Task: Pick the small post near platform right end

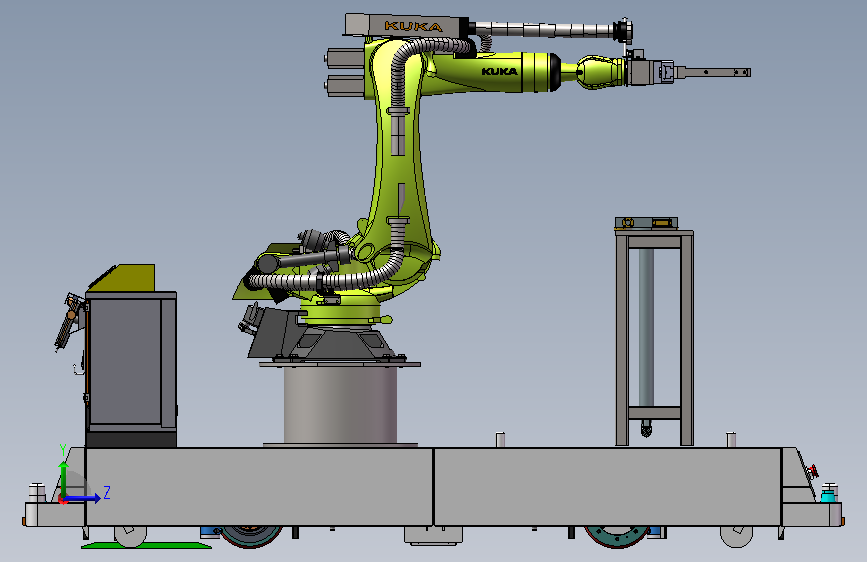Action: pos(731,440)
